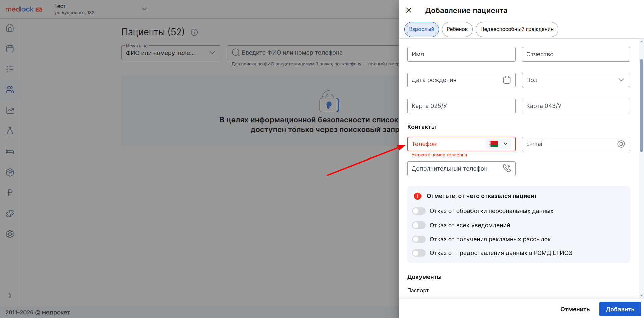
Task: Toggle Отказ от получения рекламных рассылок
Action: tap(419, 239)
